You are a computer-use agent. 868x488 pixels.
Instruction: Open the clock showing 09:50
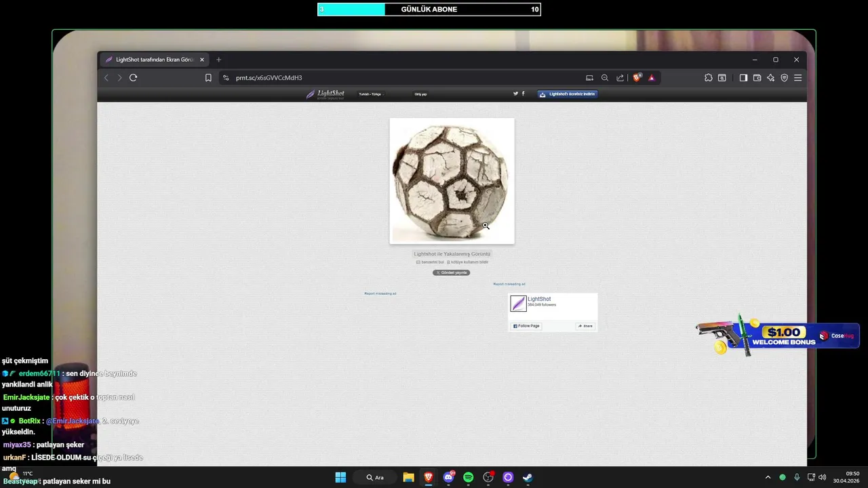(x=847, y=477)
